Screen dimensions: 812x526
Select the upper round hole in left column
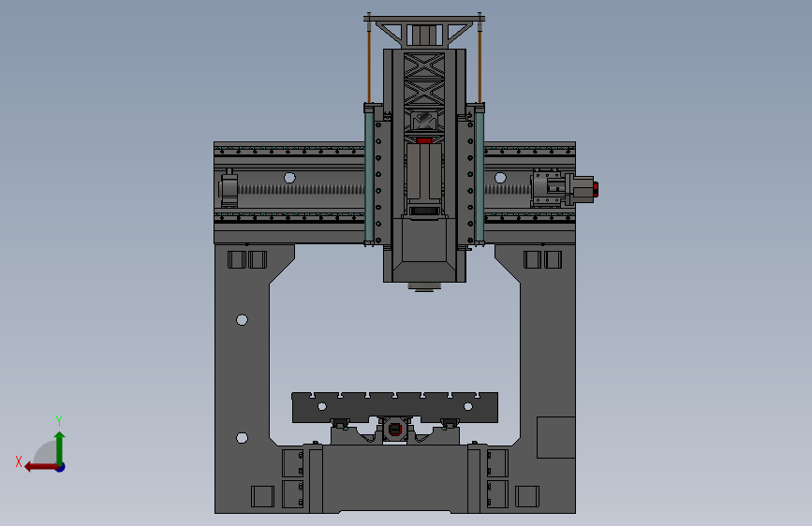[242, 320]
